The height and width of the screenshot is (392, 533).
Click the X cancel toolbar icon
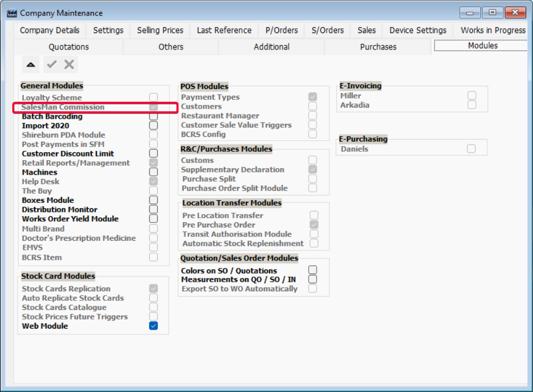tap(69, 64)
